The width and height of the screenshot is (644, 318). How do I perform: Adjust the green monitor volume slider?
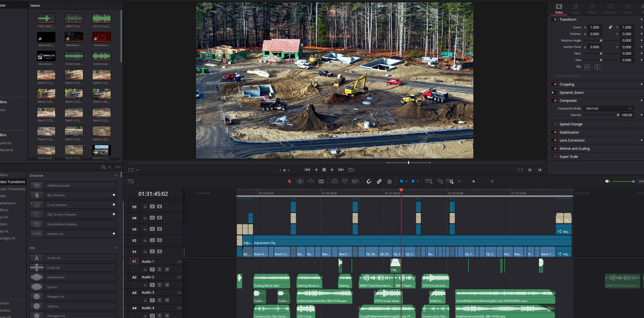point(624,181)
